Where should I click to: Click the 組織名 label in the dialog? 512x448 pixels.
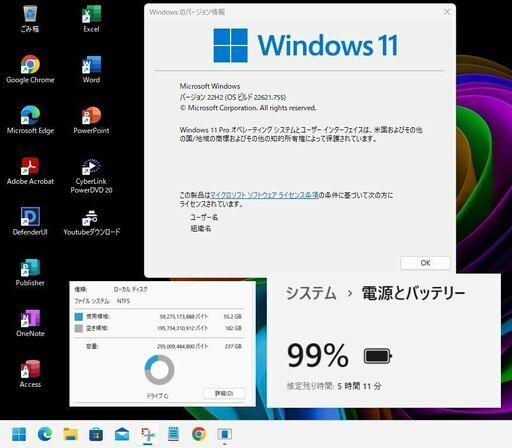click(x=201, y=228)
